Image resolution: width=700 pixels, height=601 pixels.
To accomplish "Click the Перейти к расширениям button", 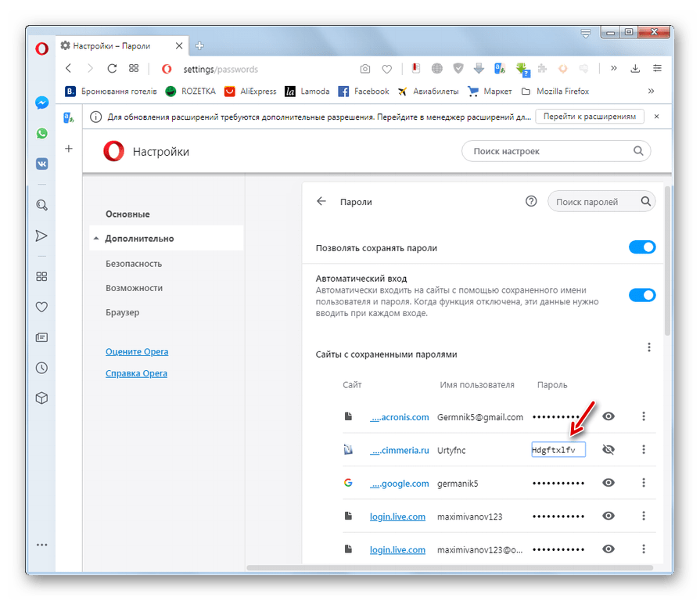I will (x=590, y=117).
